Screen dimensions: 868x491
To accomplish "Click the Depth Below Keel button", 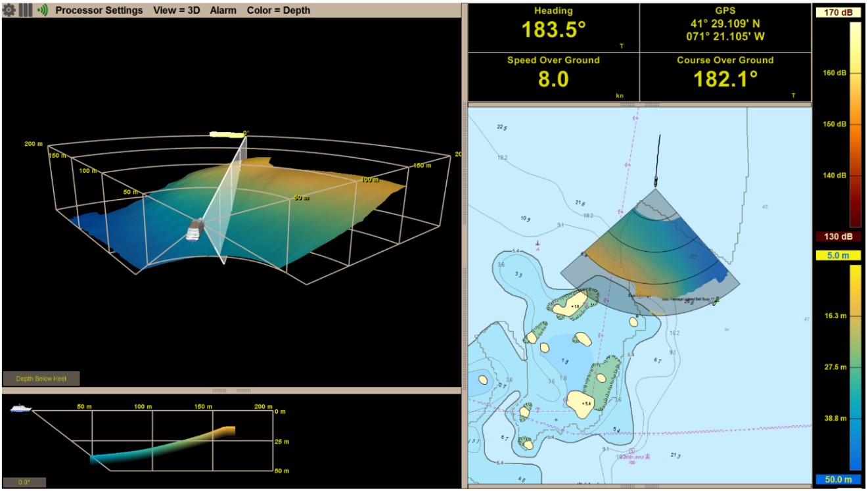I will pos(41,379).
